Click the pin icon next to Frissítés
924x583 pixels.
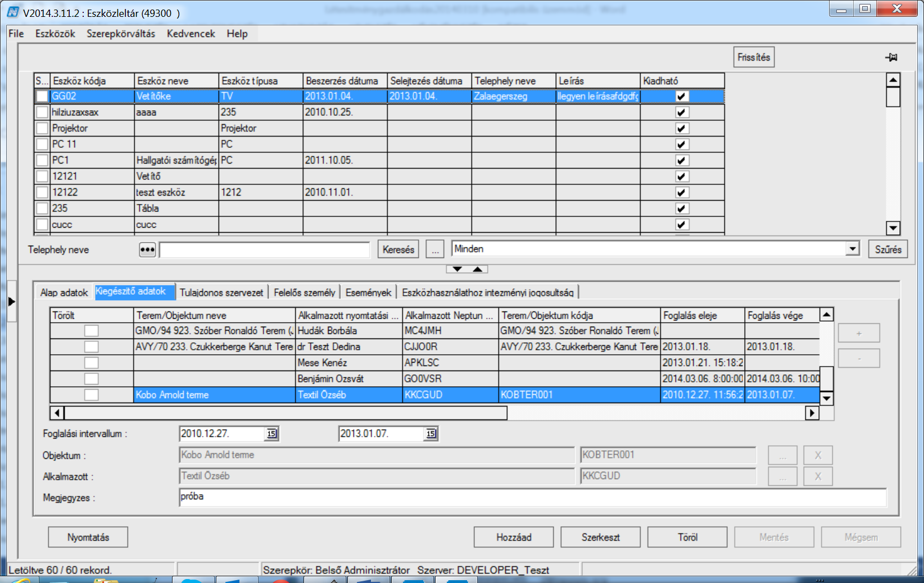pyautogui.click(x=891, y=57)
